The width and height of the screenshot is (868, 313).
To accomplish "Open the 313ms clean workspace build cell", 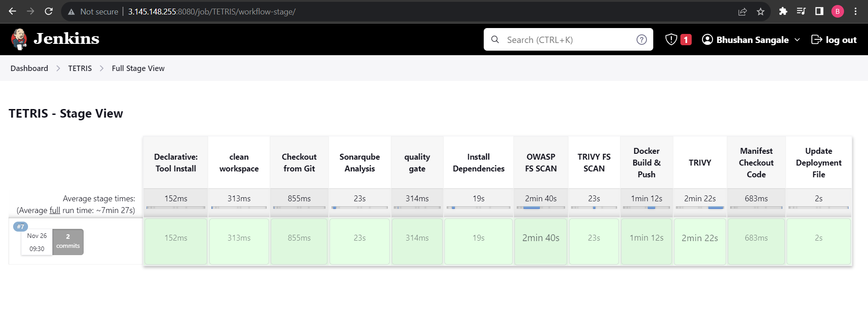I will (239, 242).
